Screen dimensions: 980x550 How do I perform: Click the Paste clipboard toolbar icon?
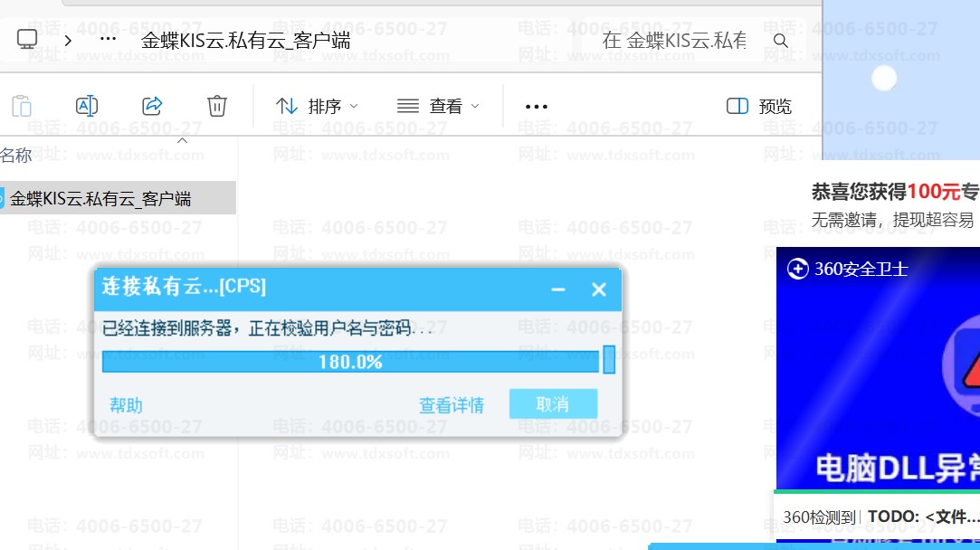[22, 106]
